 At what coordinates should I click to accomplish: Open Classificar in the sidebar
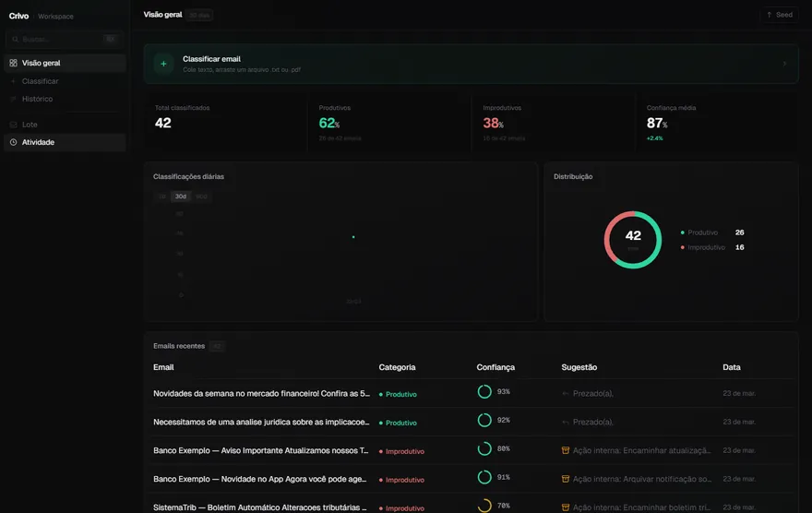[65, 81]
